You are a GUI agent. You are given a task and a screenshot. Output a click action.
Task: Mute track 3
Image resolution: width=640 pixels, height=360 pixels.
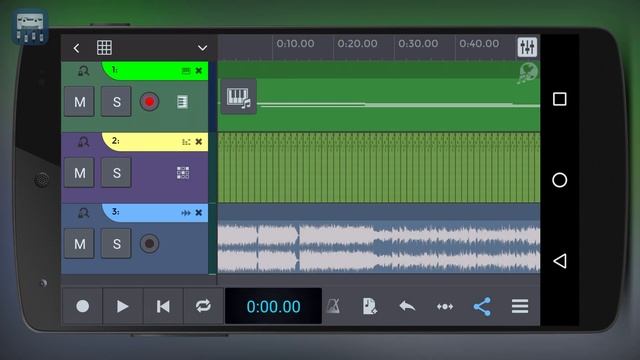80,244
